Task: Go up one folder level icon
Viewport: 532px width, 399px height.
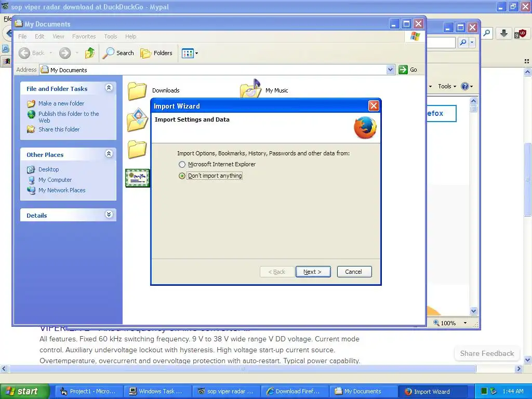Action: [90, 53]
